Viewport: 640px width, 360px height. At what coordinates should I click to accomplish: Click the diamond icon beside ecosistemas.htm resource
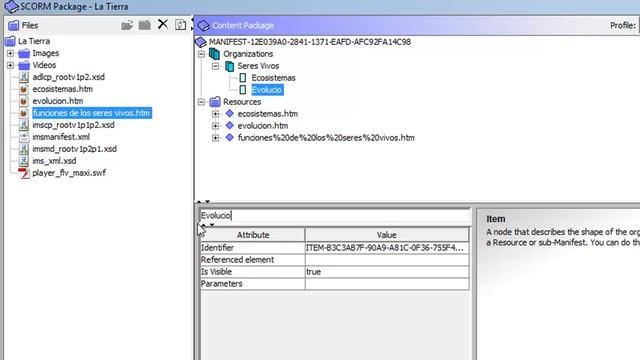point(230,113)
